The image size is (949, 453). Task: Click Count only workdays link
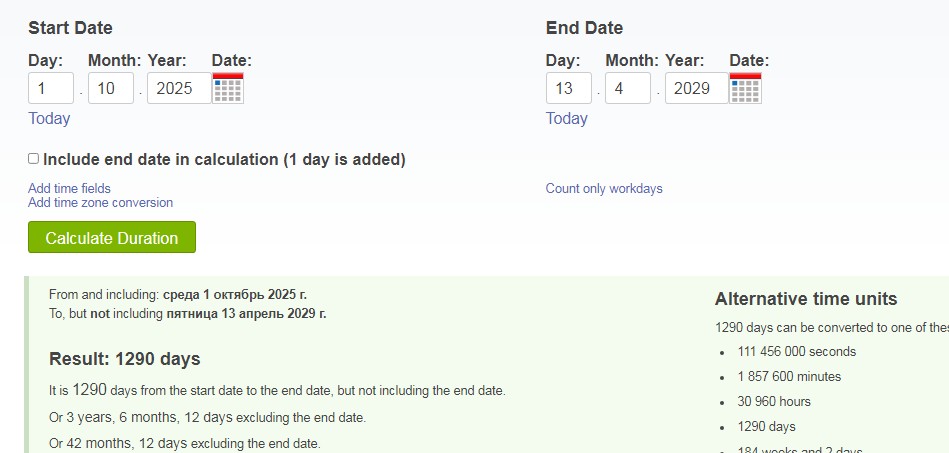point(604,188)
